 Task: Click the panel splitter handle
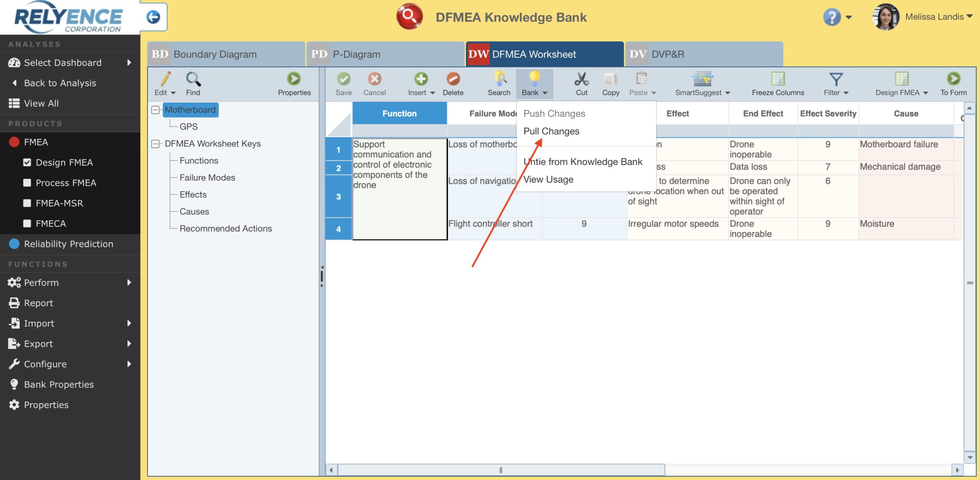[x=322, y=276]
